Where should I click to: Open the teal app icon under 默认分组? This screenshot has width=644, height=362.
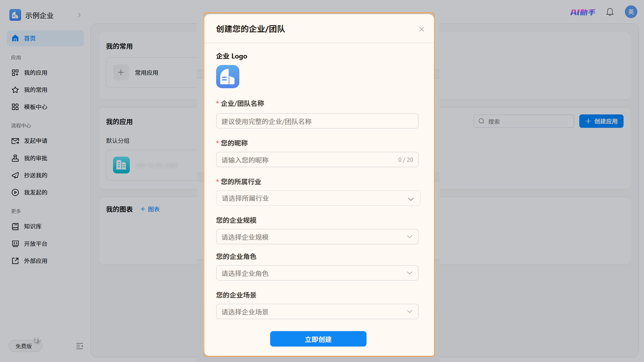coord(121,165)
